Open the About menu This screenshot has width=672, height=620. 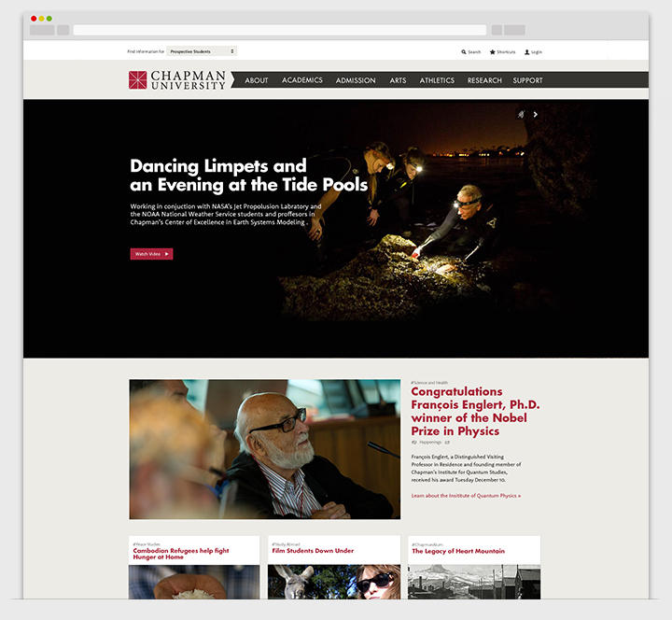click(x=256, y=80)
